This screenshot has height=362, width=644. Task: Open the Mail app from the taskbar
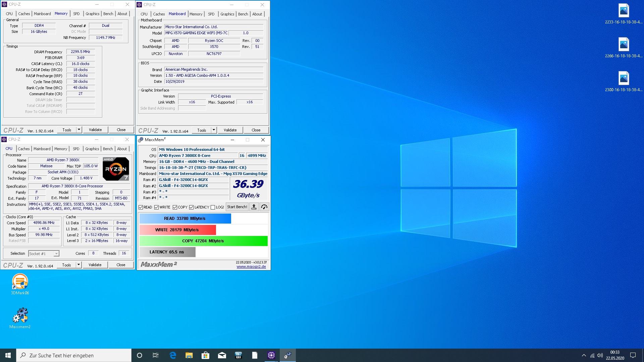click(222, 355)
